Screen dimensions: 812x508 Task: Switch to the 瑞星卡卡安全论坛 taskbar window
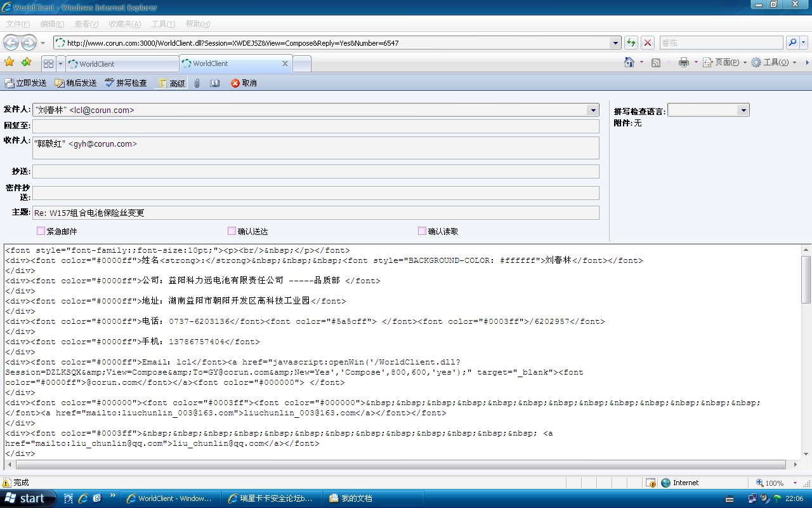[x=273, y=498]
